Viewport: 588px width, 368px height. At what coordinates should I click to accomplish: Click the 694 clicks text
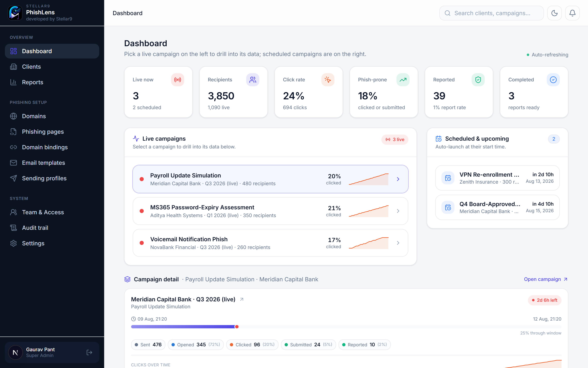point(295,107)
